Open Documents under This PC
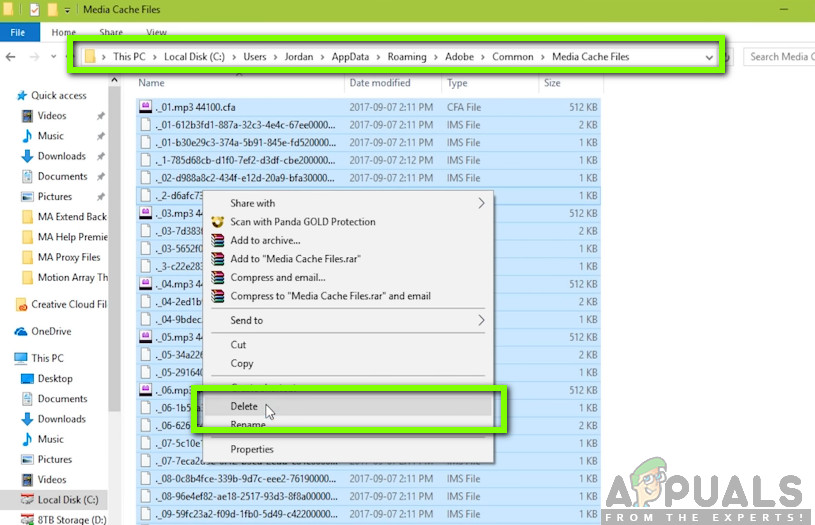 (62, 399)
